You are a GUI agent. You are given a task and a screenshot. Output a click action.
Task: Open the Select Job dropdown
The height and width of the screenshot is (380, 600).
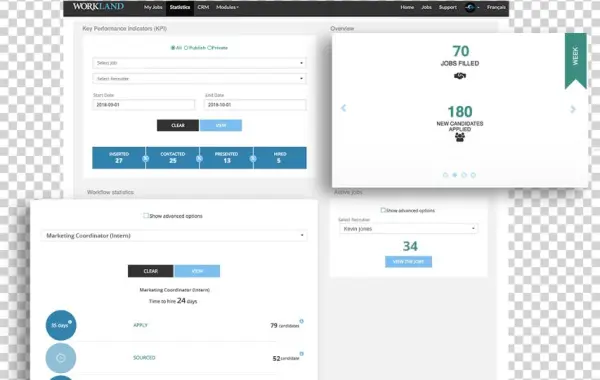point(199,63)
